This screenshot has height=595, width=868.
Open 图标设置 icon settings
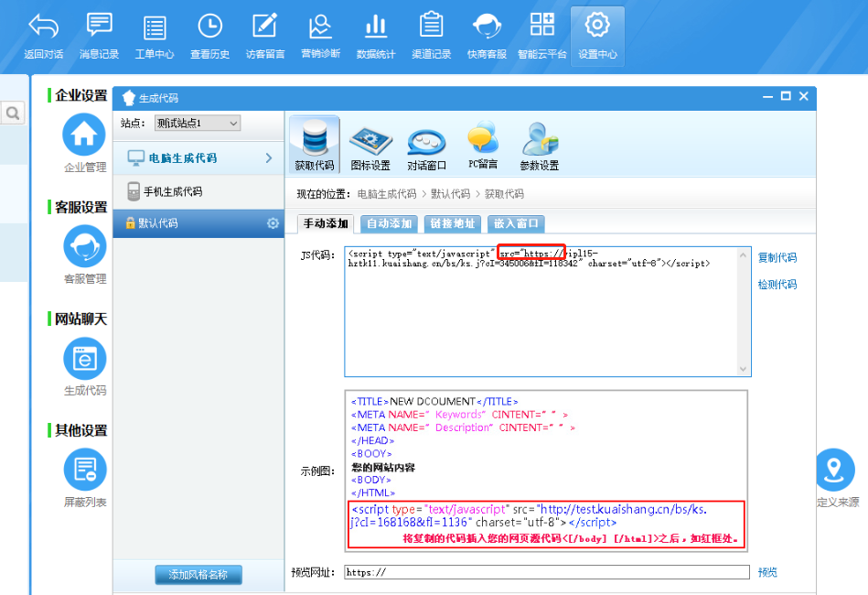tap(370, 148)
